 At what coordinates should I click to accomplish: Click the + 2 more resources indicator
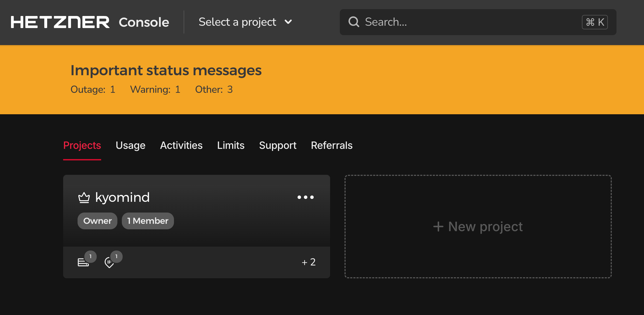(309, 262)
